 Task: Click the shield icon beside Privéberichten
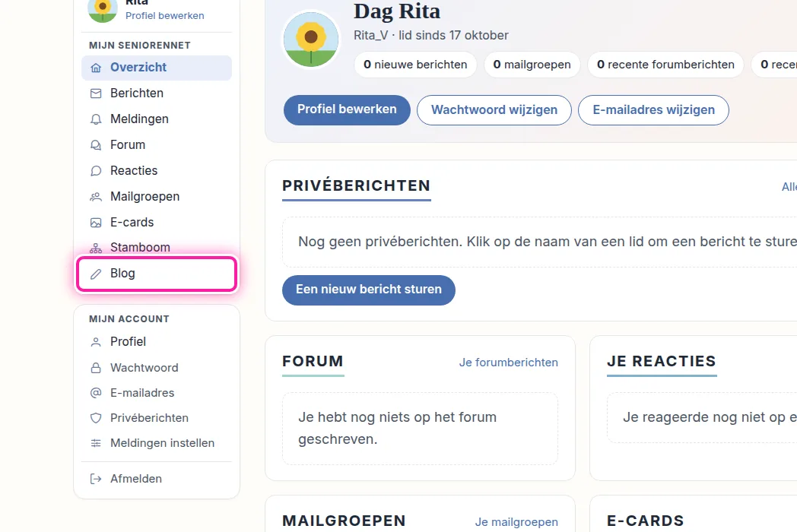coord(96,418)
